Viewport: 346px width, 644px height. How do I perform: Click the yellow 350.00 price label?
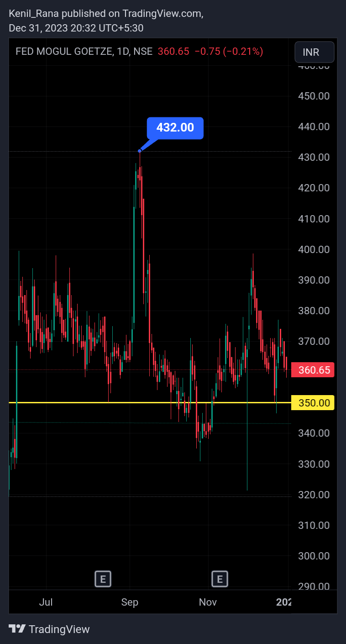[313, 402]
